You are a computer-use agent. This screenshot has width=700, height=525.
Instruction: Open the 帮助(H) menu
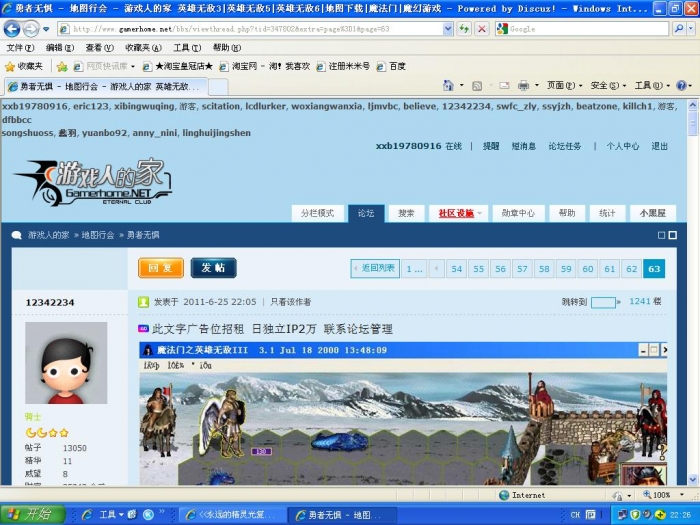(227, 48)
